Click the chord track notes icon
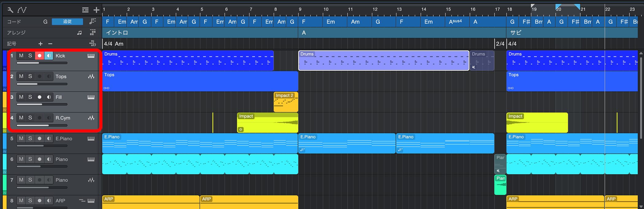The image size is (644, 209). pos(92,21)
